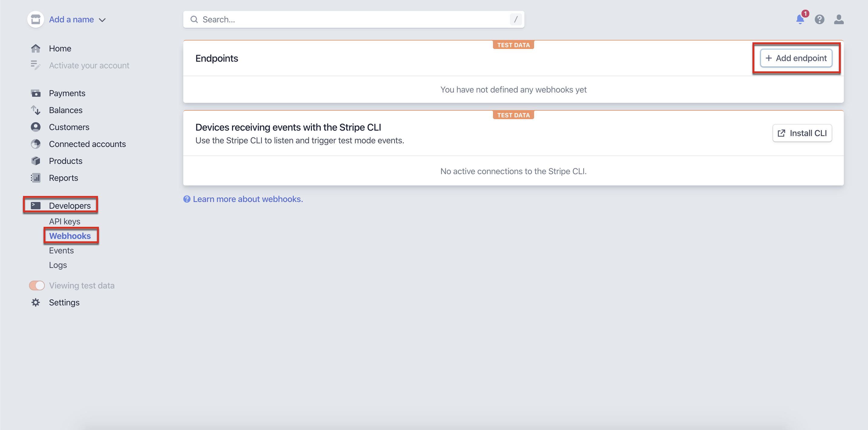The image size is (868, 430).
Task: Click the Products box icon
Action: pyautogui.click(x=36, y=161)
